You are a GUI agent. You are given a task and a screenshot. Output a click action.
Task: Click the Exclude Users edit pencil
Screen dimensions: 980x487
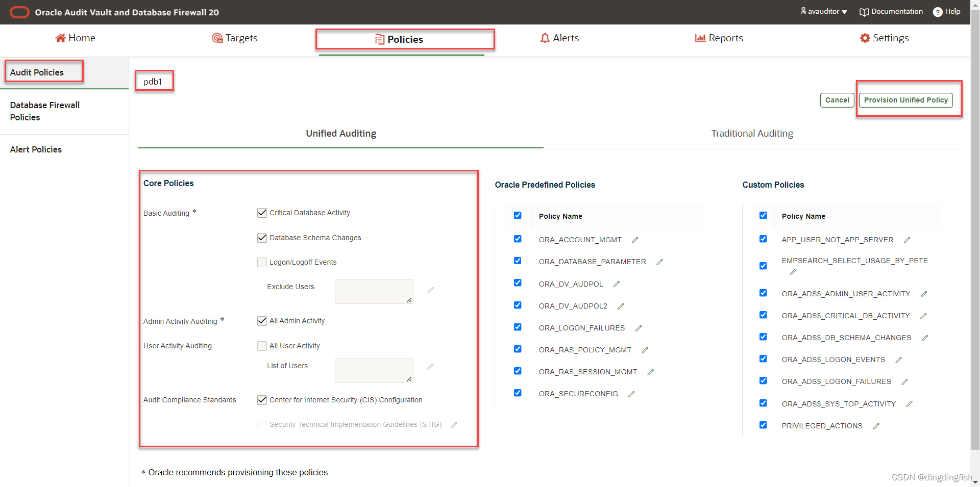(430, 290)
